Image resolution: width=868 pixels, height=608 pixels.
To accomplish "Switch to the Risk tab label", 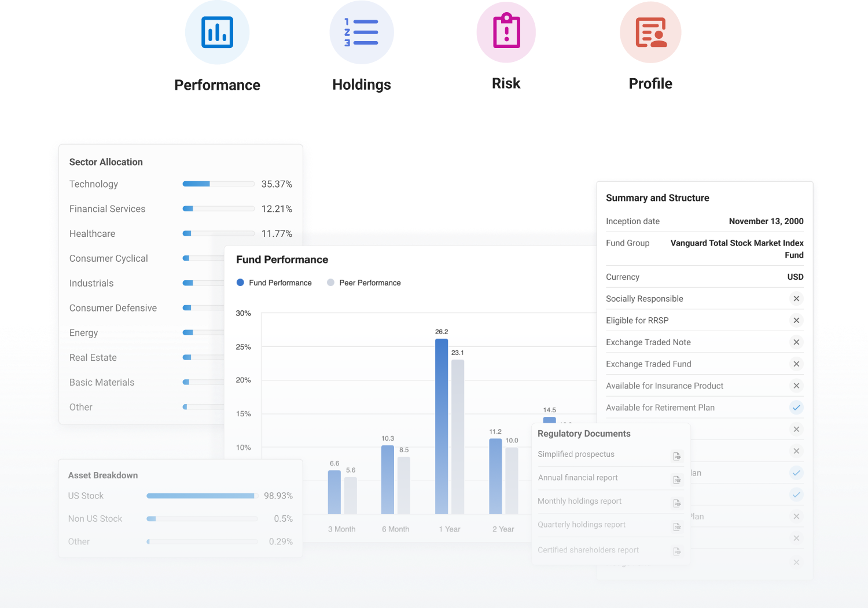I will point(506,84).
